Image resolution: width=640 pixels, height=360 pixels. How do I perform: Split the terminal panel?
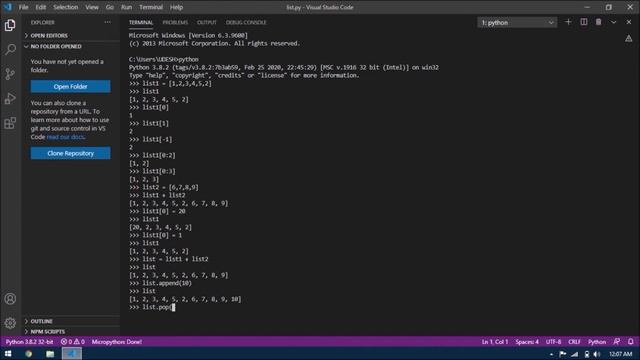[584, 22]
